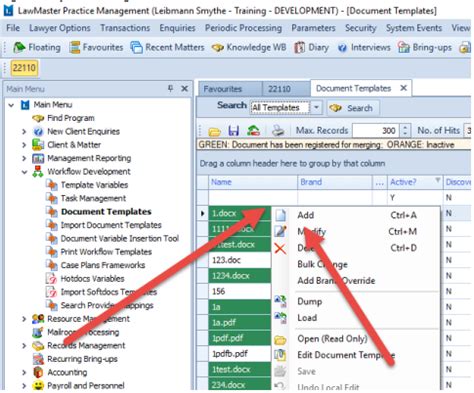
Task: Expand the Accounting node
Action: [x=24, y=372]
